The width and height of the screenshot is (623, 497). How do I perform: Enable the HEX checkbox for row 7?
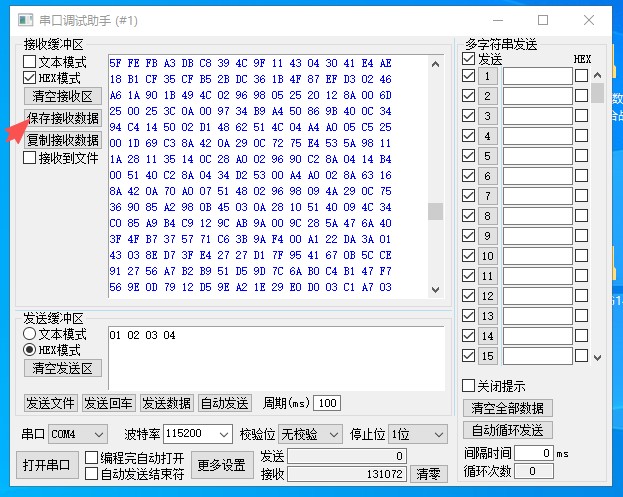point(581,195)
